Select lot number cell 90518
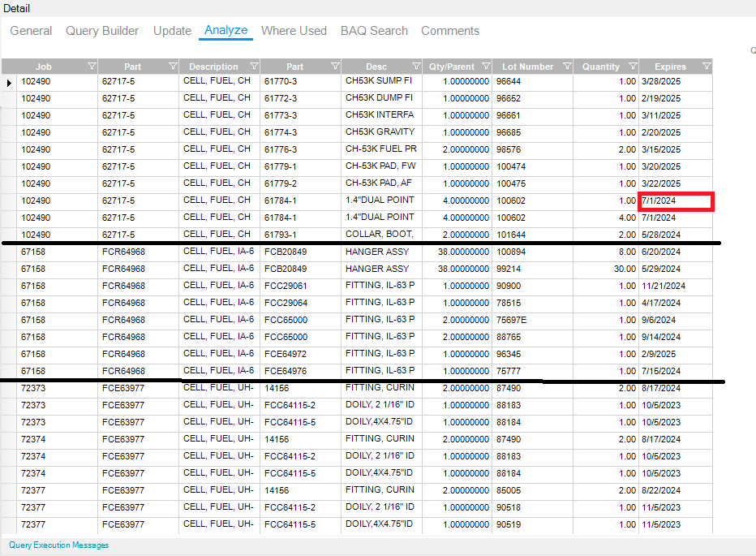 [x=532, y=508]
